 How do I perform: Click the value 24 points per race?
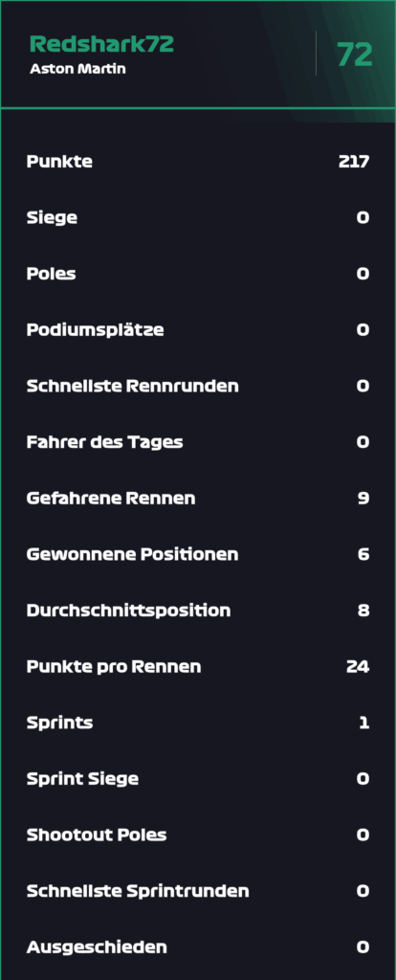point(358,666)
